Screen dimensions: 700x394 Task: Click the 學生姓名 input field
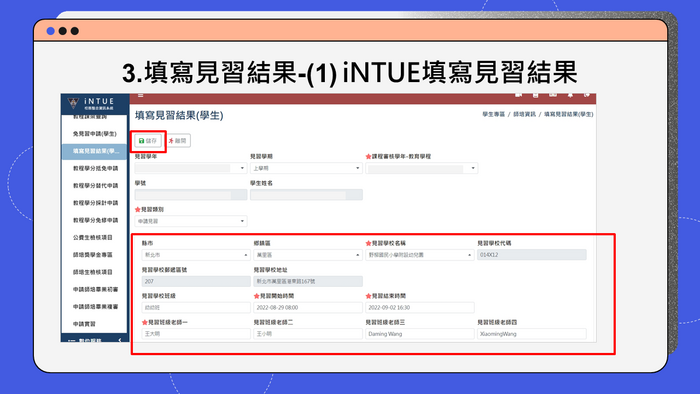tap(306, 195)
